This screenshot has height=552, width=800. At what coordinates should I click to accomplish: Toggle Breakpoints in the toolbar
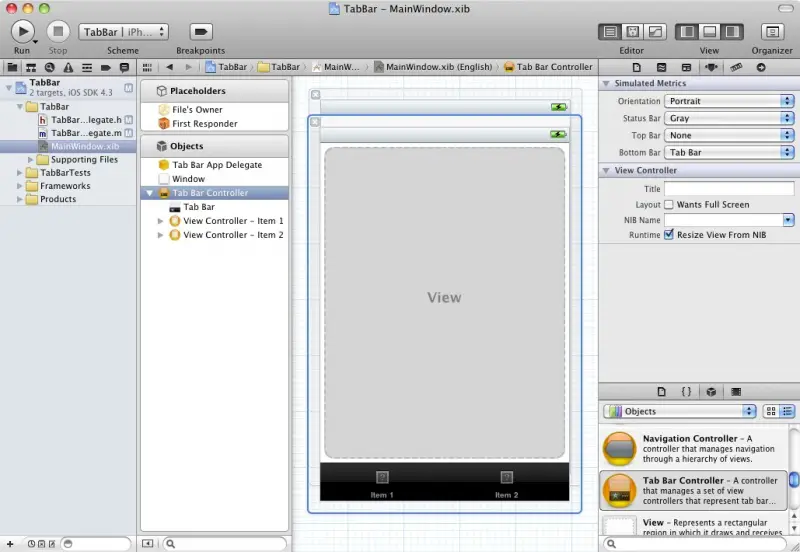point(201,32)
